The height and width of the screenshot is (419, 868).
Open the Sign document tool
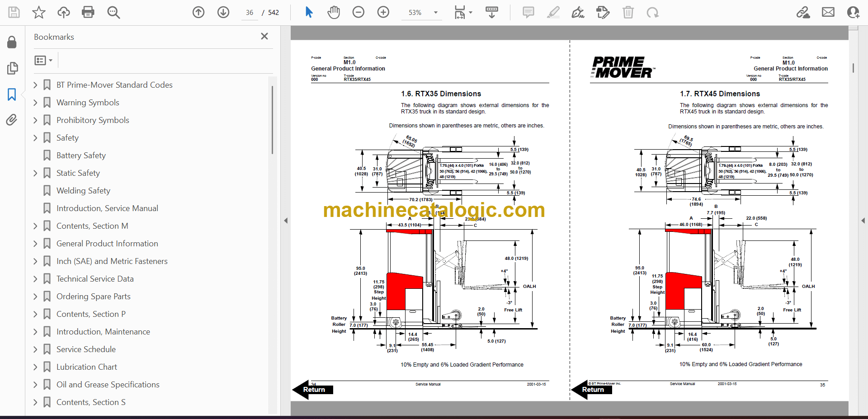click(x=578, y=12)
